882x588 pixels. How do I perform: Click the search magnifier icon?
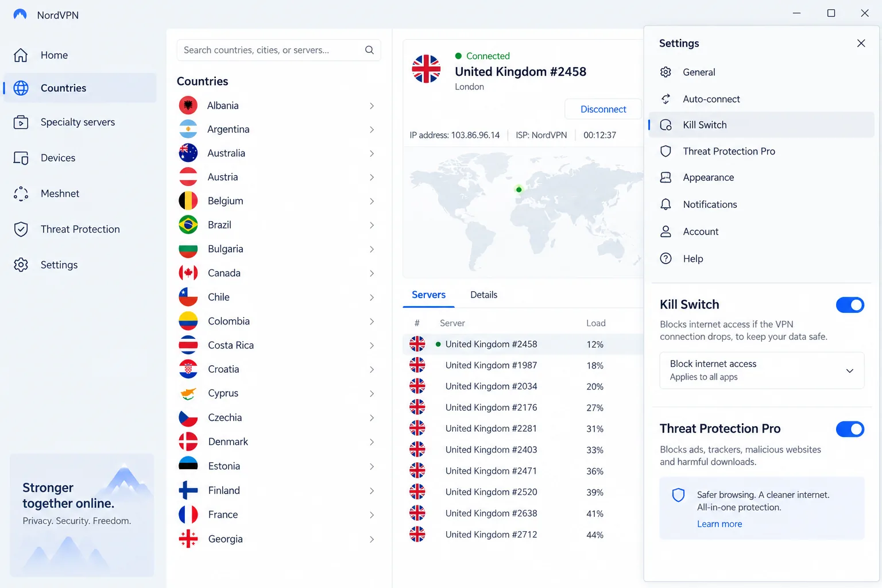[369, 50]
